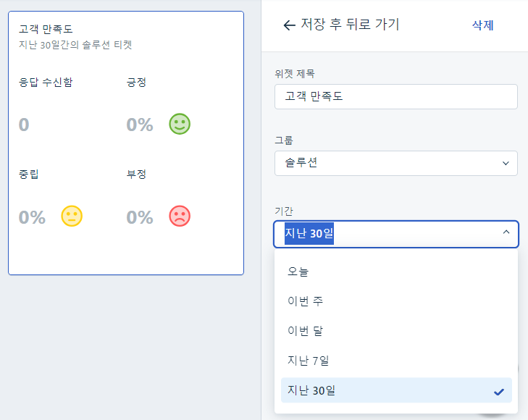
Task: Click the 긍정 0% value
Action: (x=140, y=125)
